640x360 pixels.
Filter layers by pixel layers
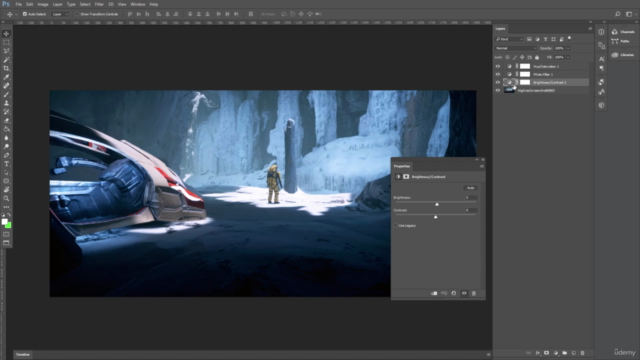pos(529,39)
